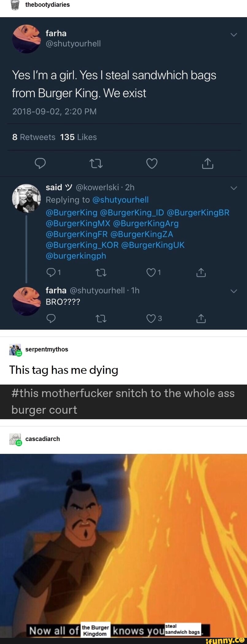Screen dimensions: 247x644
Task: Click the 135 Likes count
Action: (x=78, y=137)
